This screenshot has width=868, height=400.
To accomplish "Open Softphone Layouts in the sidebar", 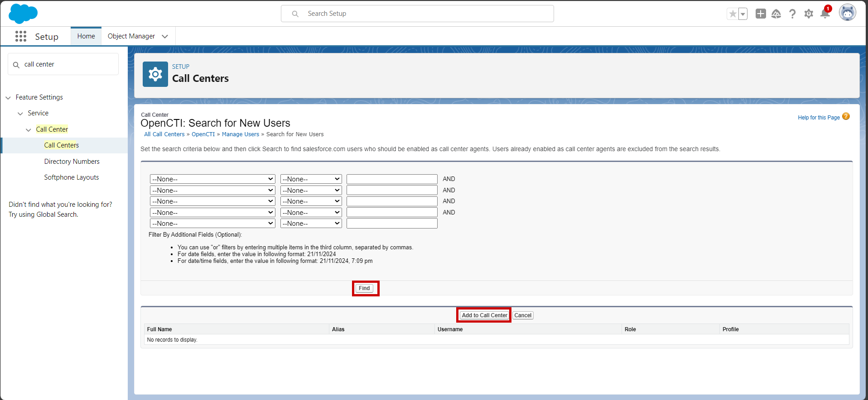I will pyautogui.click(x=72, y=177).
